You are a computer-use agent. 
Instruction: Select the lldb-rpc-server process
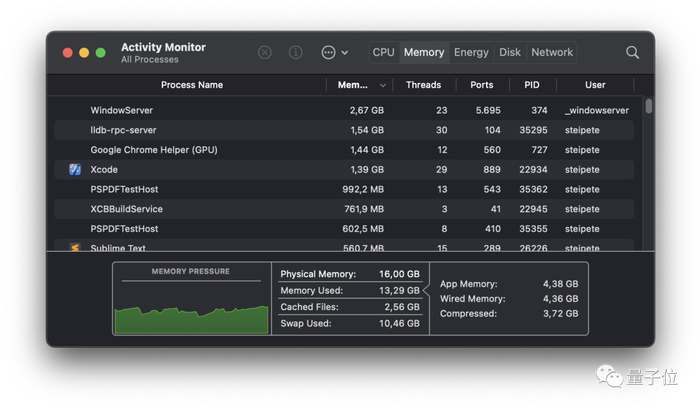click(123, 130)
